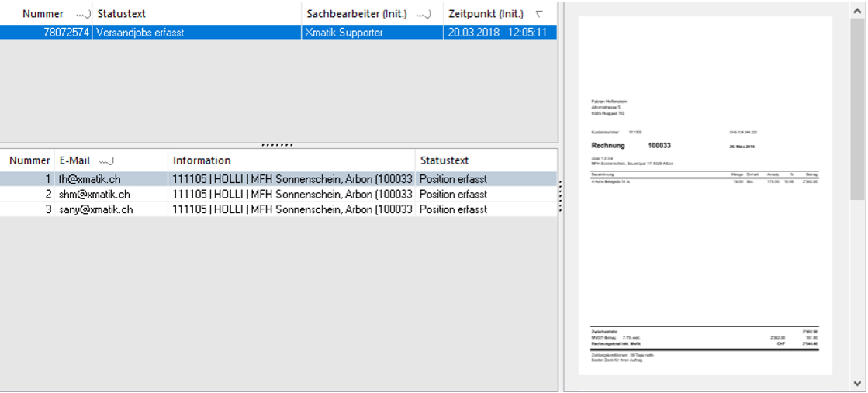Select the row for fh@xmatik.ch
This screenshot has height=393, width=868.
pyautogui.click(x=89, y=179)
